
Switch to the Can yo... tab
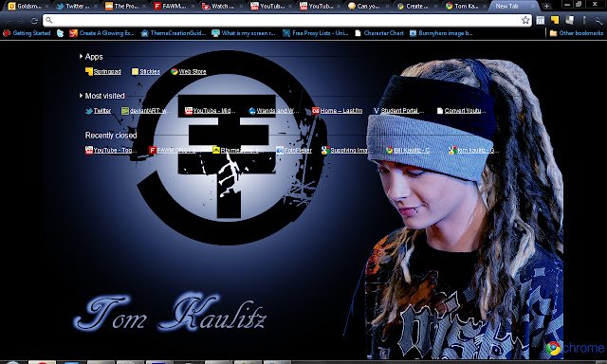(x=369, y=7)
